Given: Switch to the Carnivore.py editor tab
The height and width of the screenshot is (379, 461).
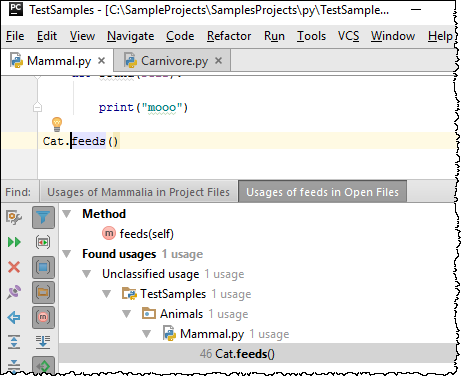Looking at the screenshot, I should pyautogui.click(x=172, y=61).
